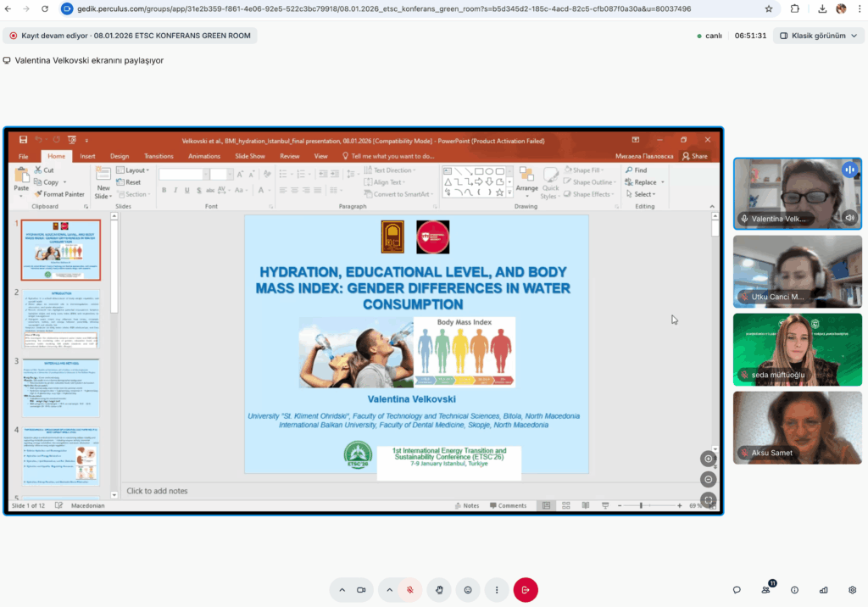Unmute your microphone
This screenshot has height=607, width=868.
click(409, 589)
